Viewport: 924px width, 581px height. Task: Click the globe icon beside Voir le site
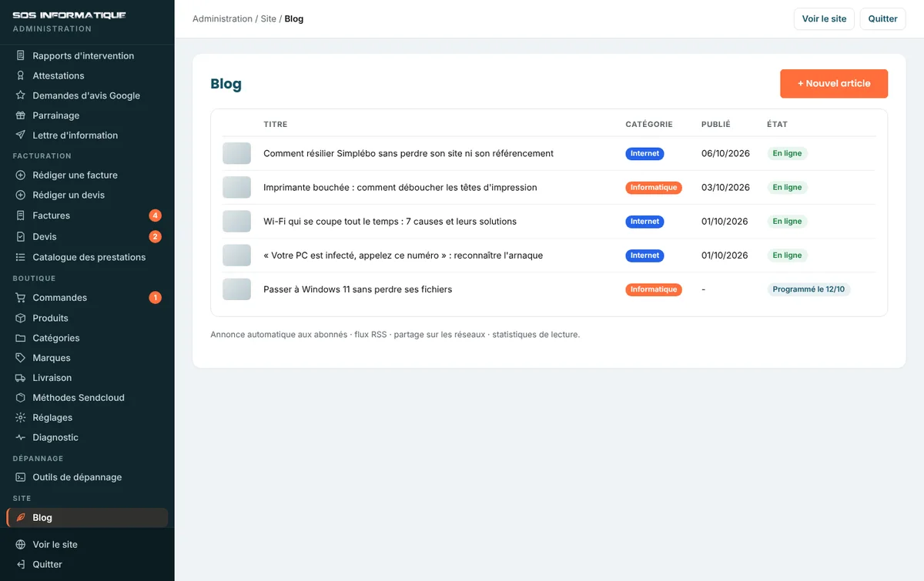(x=21, y=545)
